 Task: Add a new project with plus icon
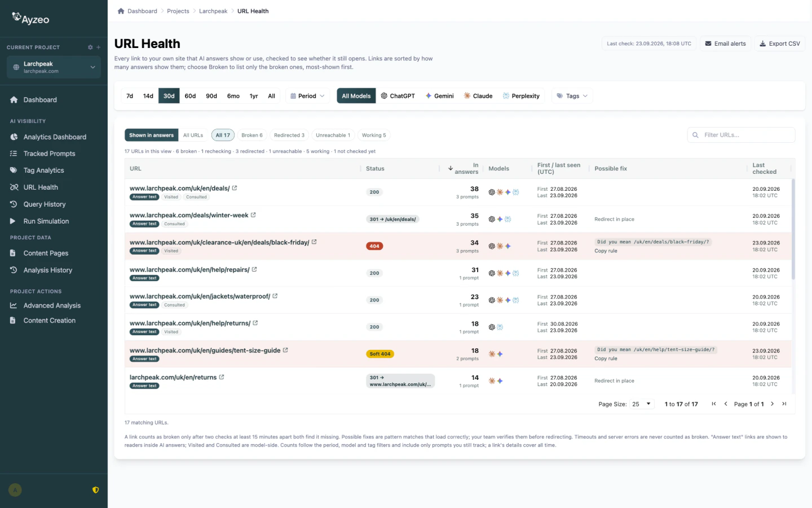pyautogui.click(x=98, y=47)
